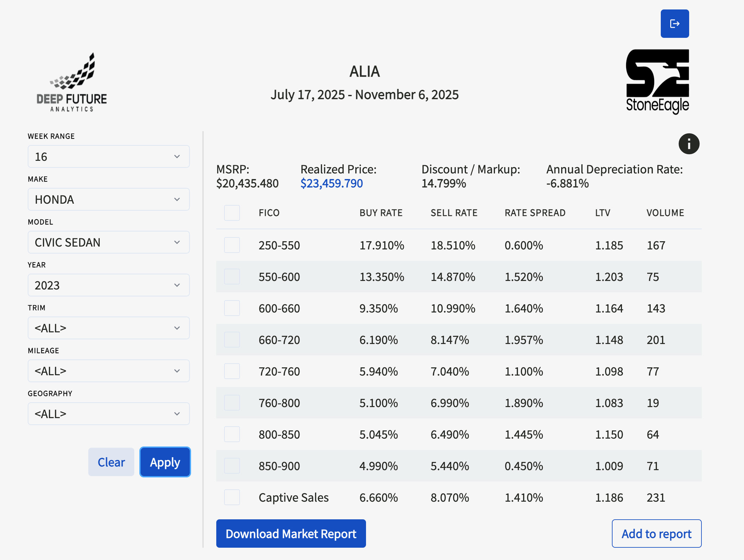Open the info circle icon
The height and width of the screenshot is (560, 744).
689,144
